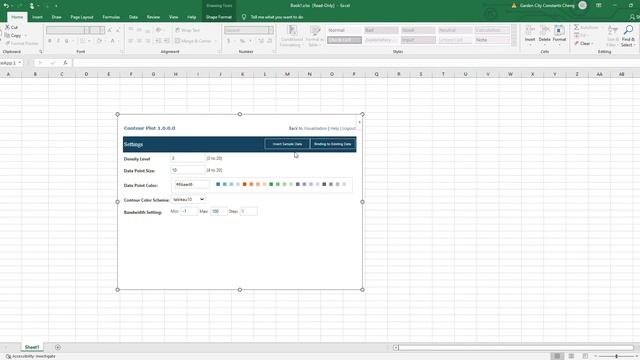This screenshot has width=640, height=360.
Task: Apply the Normal cell style
Action: coord(344,30)
